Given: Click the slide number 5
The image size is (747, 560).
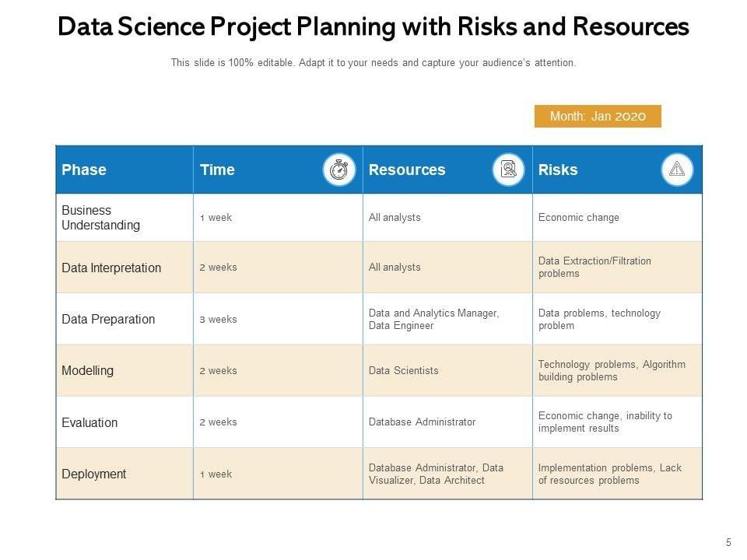Looking at the screenshot, I should click(728, 543).
